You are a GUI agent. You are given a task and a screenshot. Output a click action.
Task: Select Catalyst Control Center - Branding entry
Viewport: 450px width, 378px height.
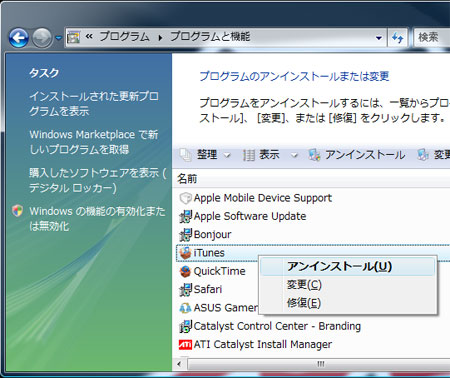click(x=277, y=326)
